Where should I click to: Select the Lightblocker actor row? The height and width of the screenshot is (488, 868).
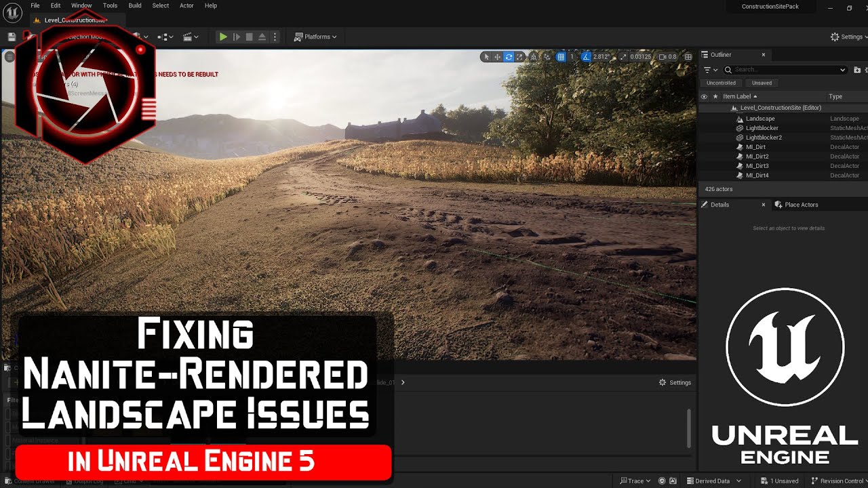[x=762, y=128]
